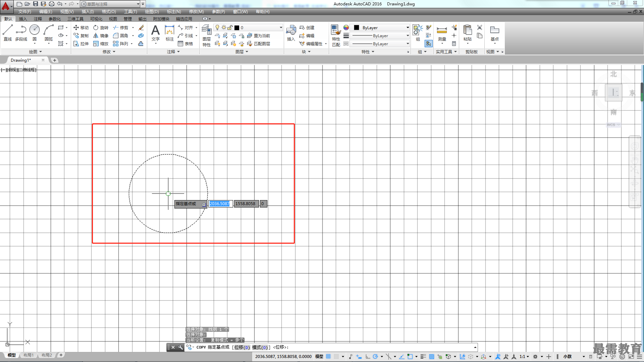Click the Trim (修剪) tool
The width and height of the screenshot is (644, 362).
coord(121,27)
